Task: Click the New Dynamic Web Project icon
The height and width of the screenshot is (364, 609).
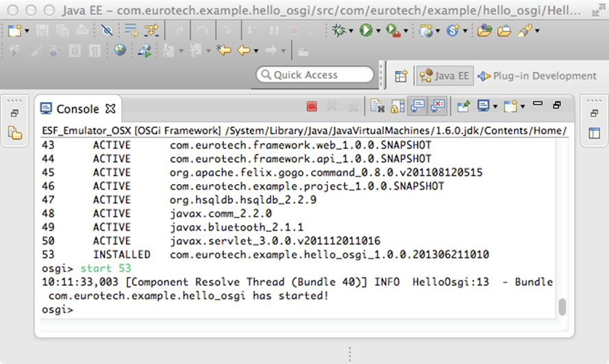Action: point(426,30)
